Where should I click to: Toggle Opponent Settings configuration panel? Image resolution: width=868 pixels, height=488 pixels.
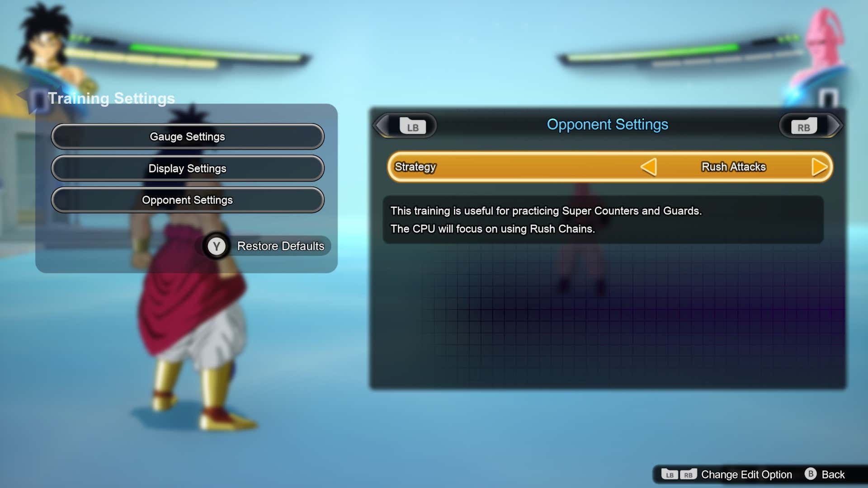point(187,200)
